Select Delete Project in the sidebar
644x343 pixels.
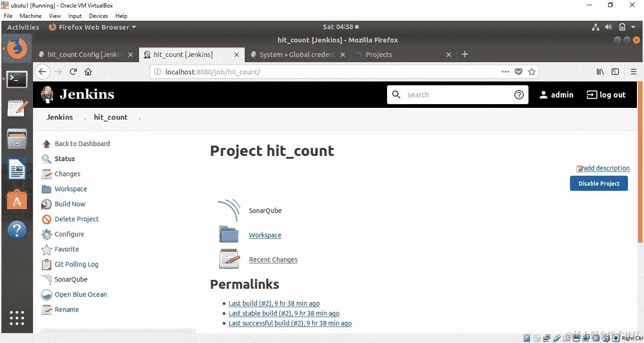coord(76,219)
